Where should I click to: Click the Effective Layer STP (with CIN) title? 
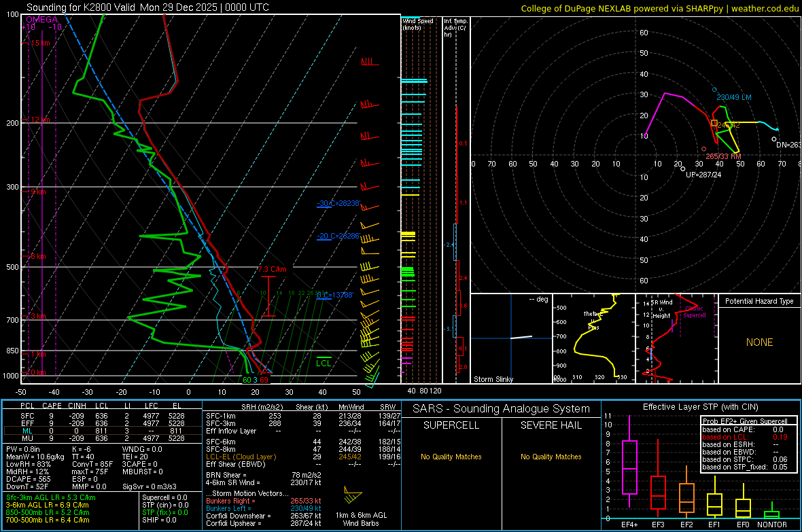coord(700,407)
